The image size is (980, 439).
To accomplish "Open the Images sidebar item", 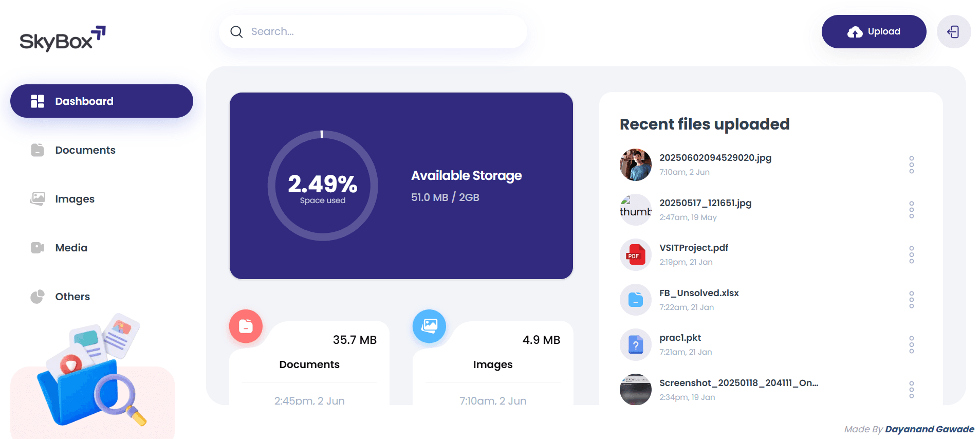I will point(102,199).
